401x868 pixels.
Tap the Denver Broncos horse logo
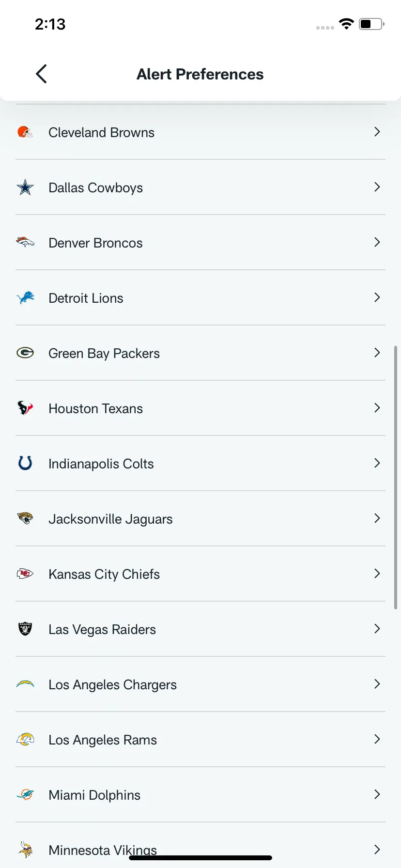coord(25,242)
